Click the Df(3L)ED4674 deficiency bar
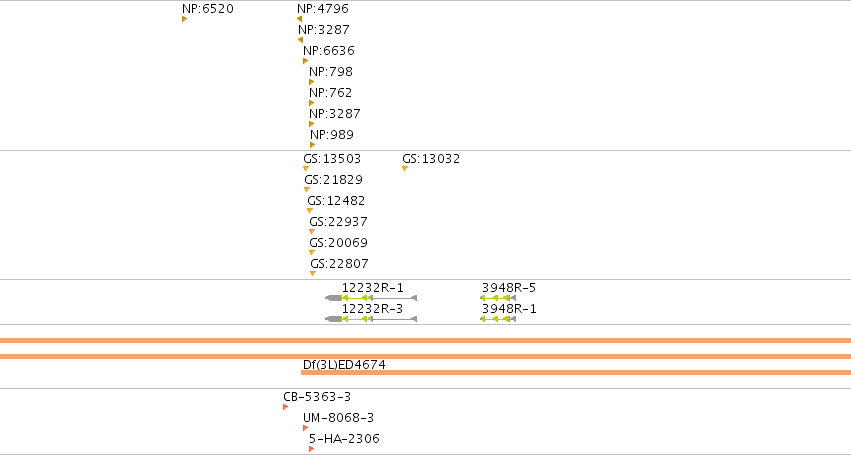The height and width of the screenshot is (455, 851). [x=576, y=372]
